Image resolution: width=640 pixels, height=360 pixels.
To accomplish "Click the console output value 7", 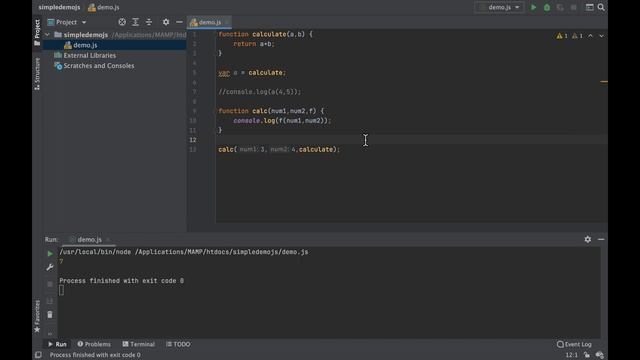I will coord(61,262).
